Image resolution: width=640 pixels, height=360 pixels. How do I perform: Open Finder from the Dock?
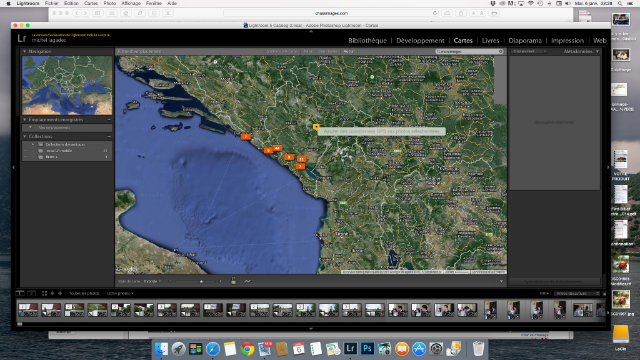[161, 349]
